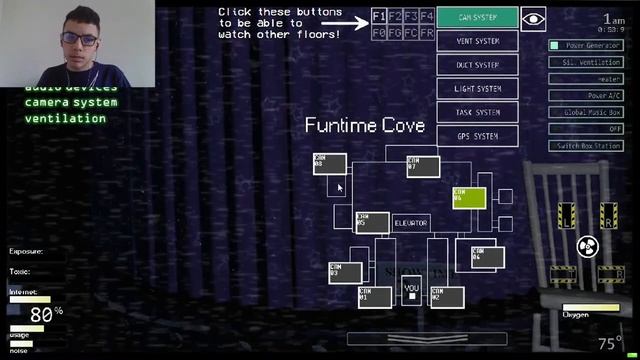
Task: Click the 'ventilation' green text
Action: pos(65,119)
